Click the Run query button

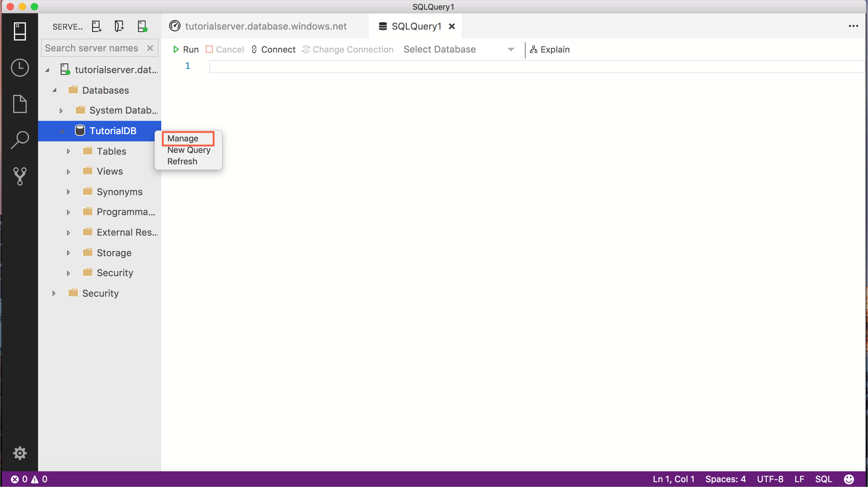[x=186, y=49]
